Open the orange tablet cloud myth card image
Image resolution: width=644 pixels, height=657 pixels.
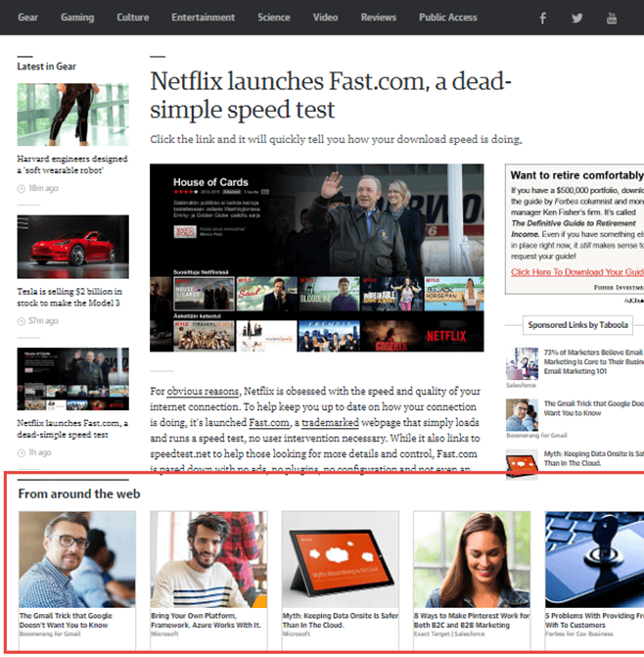point(340,559)
